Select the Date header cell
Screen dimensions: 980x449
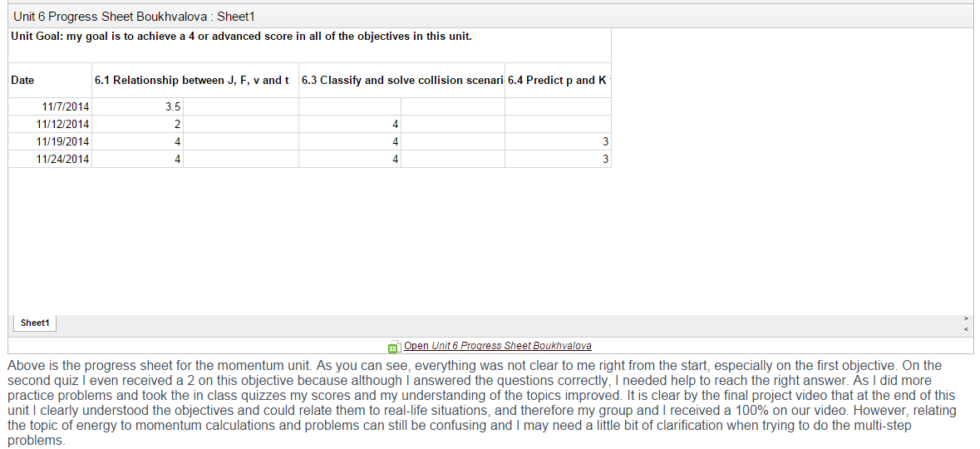[x=50, y=80]
